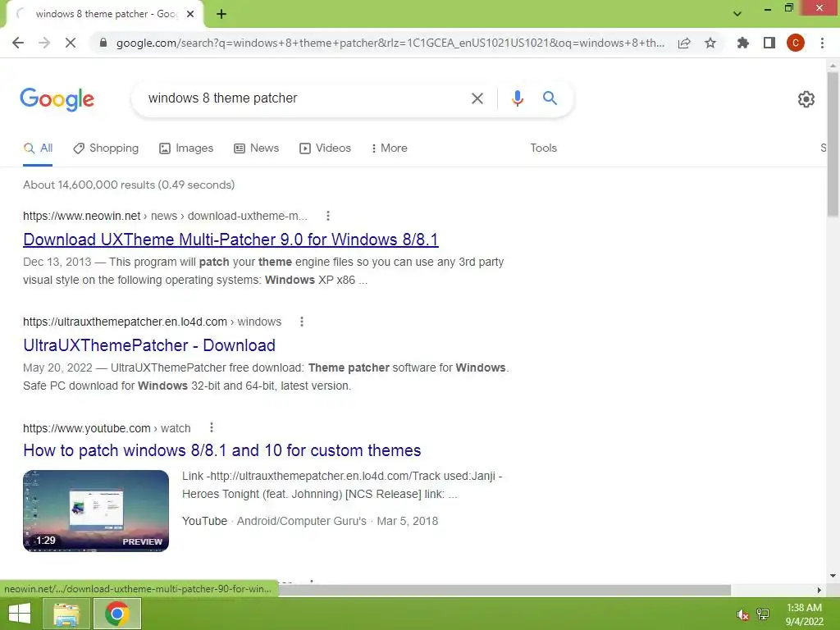
Task: Switch to Videos results
Action: coord(325,148)
